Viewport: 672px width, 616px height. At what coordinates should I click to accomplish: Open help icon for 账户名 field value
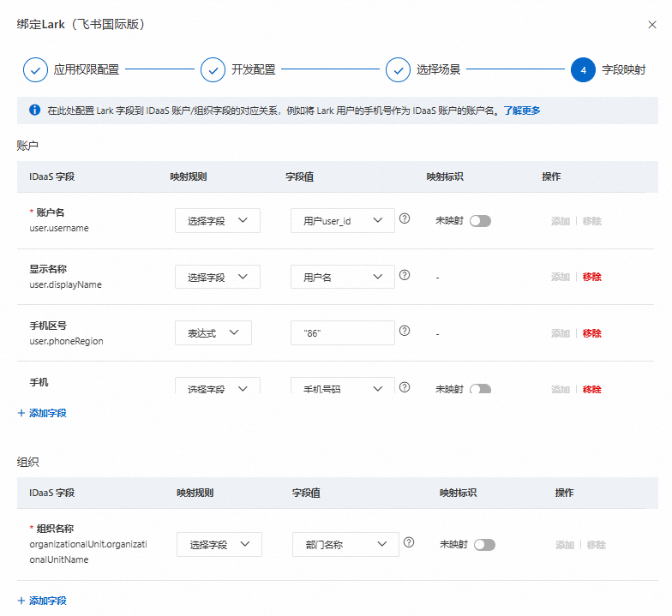(405, 218)
